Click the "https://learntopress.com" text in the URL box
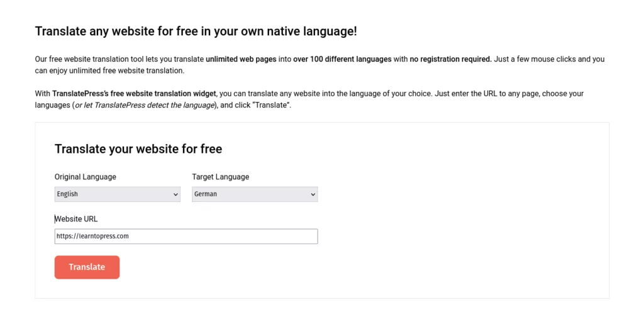This screenshot has width=644, height=314. [92, 236]
